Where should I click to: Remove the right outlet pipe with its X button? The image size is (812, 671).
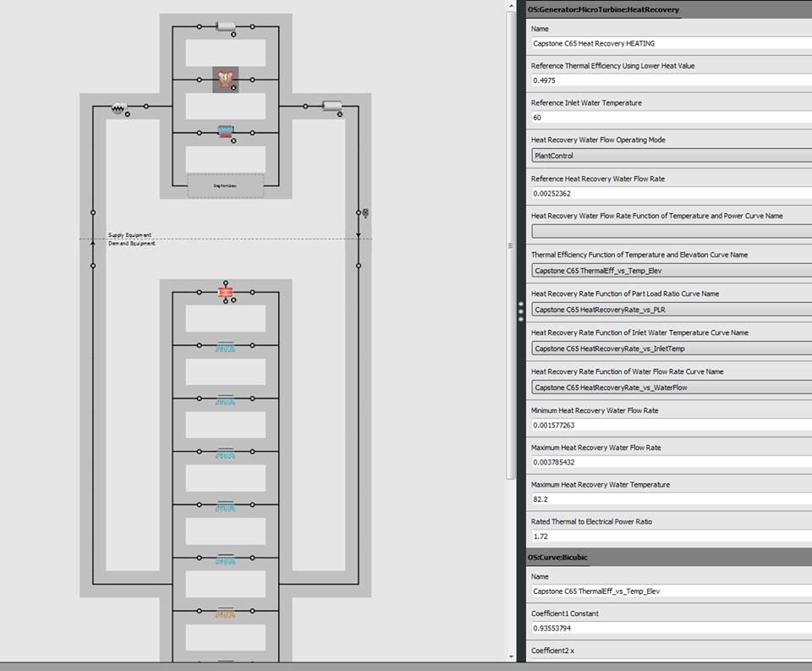340,114
